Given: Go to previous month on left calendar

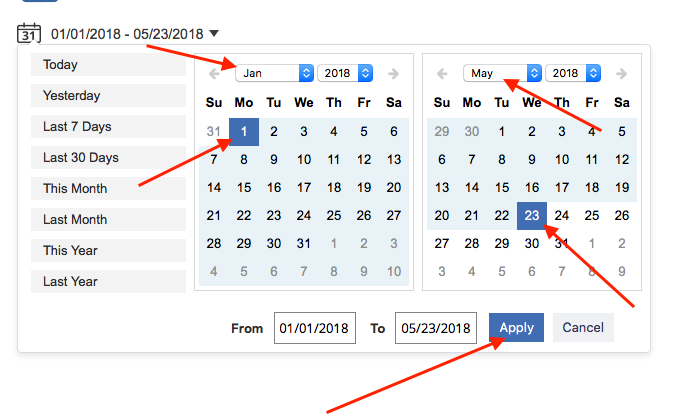Looking at the screenshot, I should click(x=214, y=74).
